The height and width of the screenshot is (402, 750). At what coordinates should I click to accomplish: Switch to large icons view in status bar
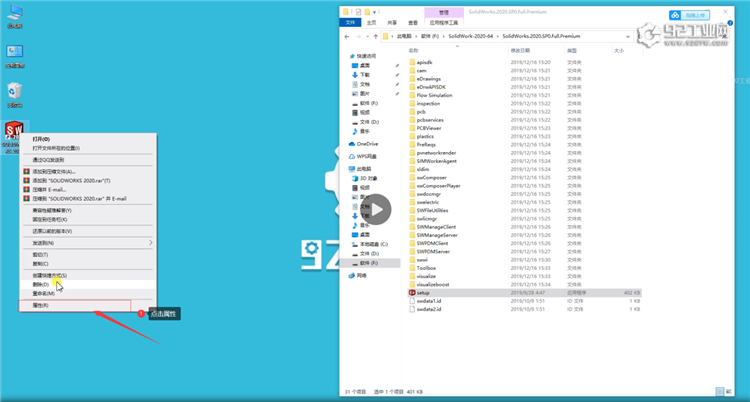point(728,392)
